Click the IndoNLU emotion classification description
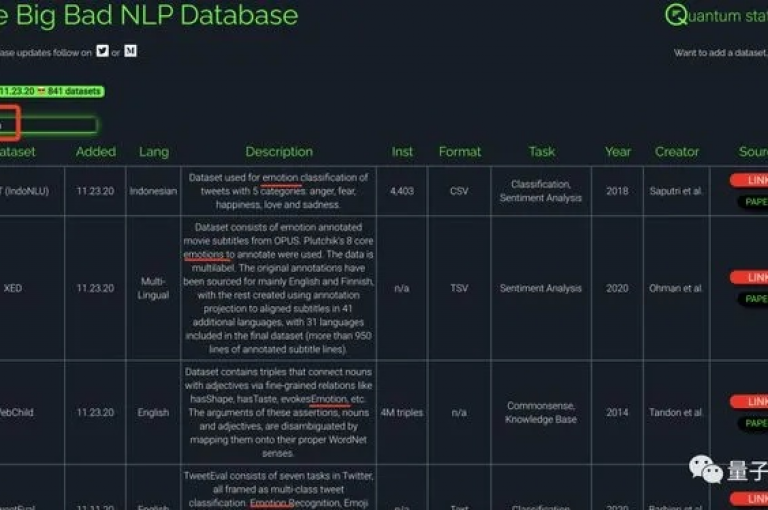 278,191
